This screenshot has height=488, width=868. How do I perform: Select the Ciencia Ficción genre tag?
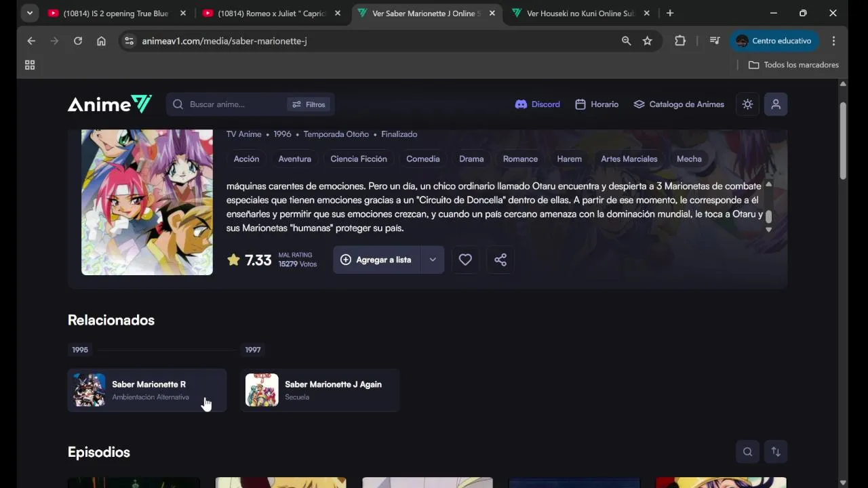[359, 159]
